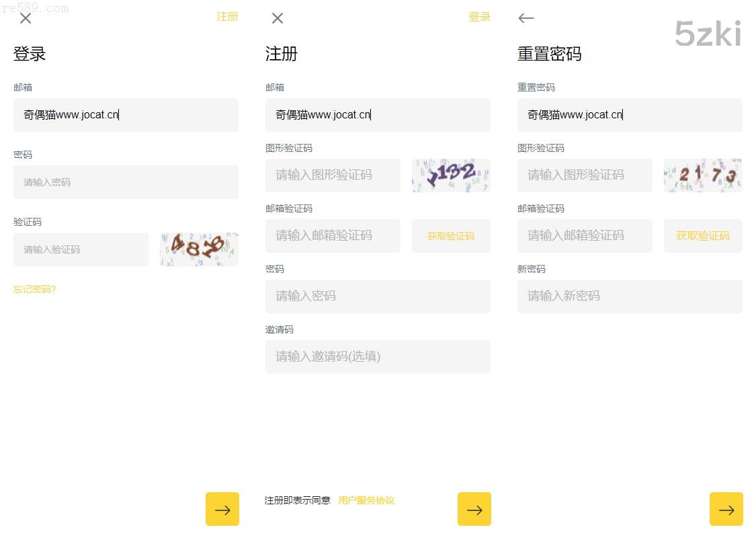The width and height of the screenshot is (756, 546).
Task: Refresh the registration captcha image
Action: [451, 175]
